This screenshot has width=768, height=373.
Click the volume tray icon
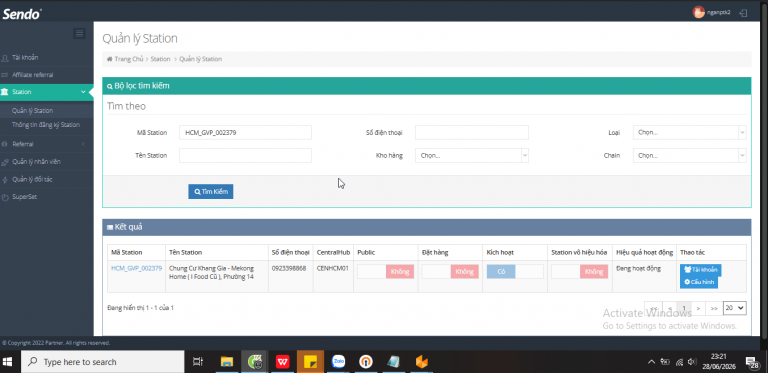click(692, 362)
